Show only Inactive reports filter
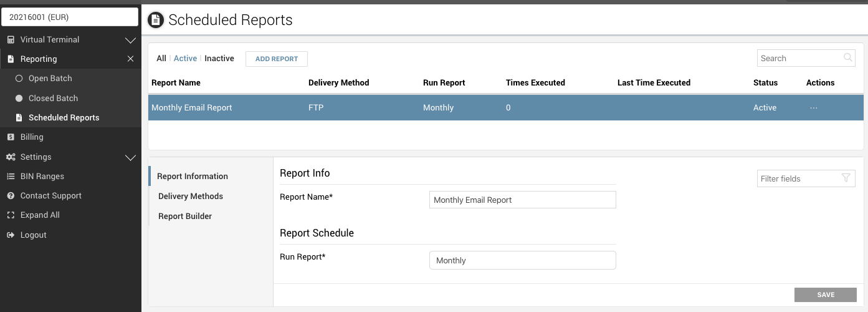The image size is (868, 312). click(219, 58)
